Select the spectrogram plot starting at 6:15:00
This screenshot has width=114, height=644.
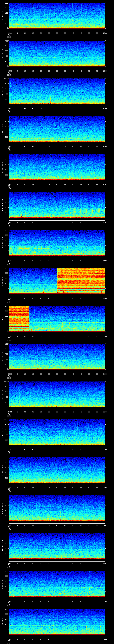click(x=57, y=53)
